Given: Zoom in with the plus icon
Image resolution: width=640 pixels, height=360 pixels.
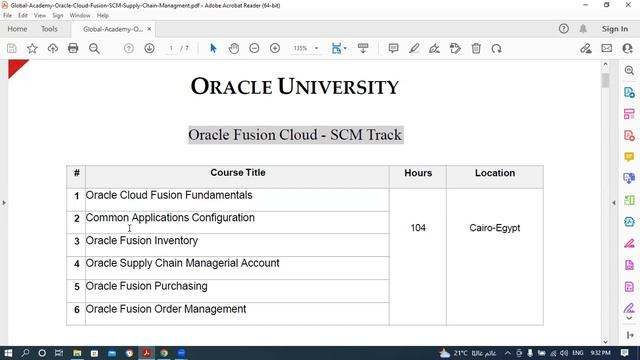Looking at the screenshot, I should (x=275, y=48).
